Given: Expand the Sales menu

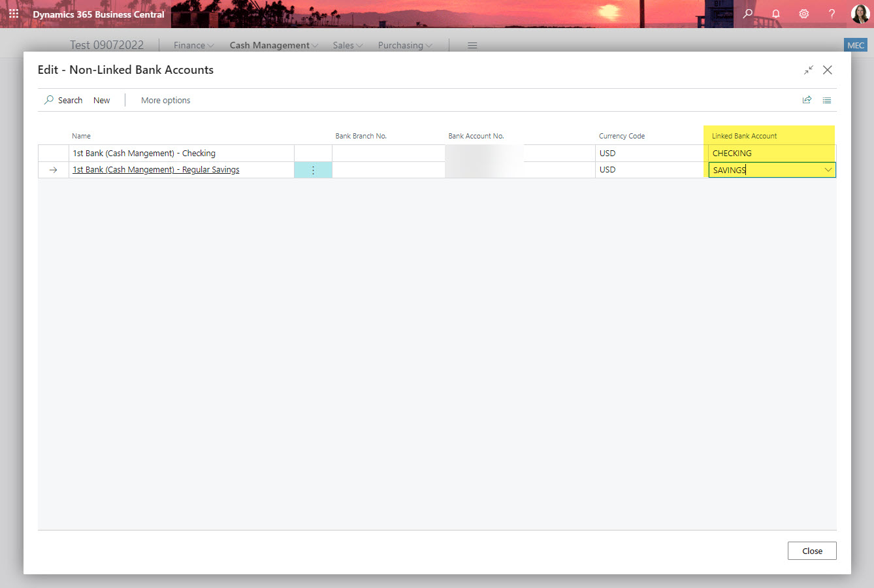Looking at the screenshot, I should 348,45.
